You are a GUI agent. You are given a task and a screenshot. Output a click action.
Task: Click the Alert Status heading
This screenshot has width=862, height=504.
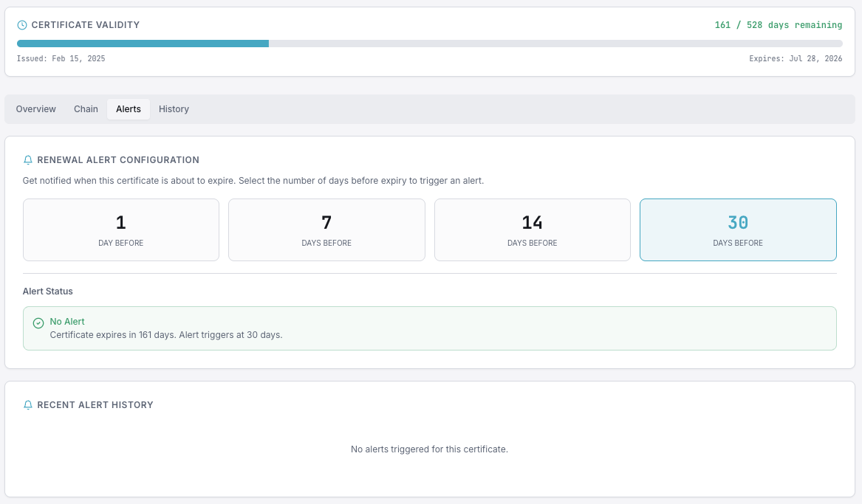point(48,291)
